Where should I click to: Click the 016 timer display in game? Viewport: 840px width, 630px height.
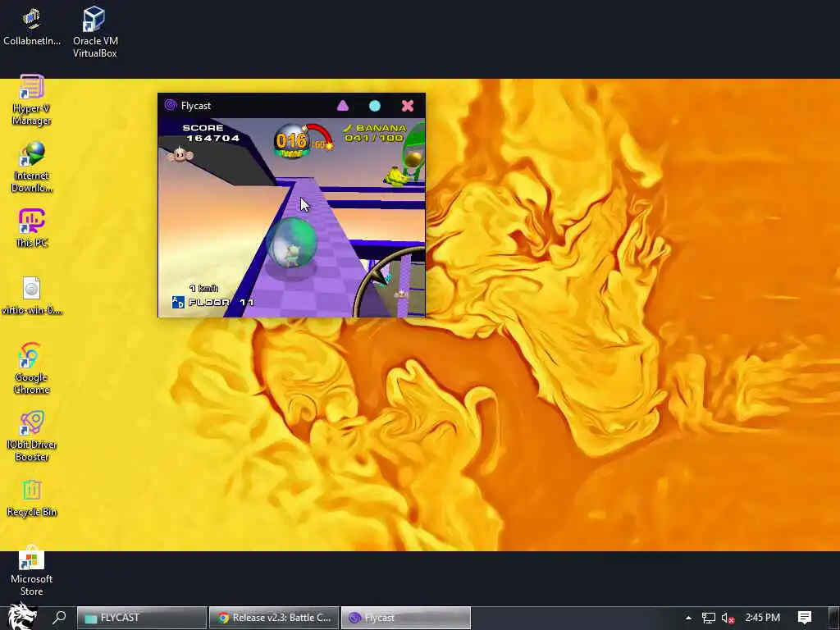[x=291, y=141]
